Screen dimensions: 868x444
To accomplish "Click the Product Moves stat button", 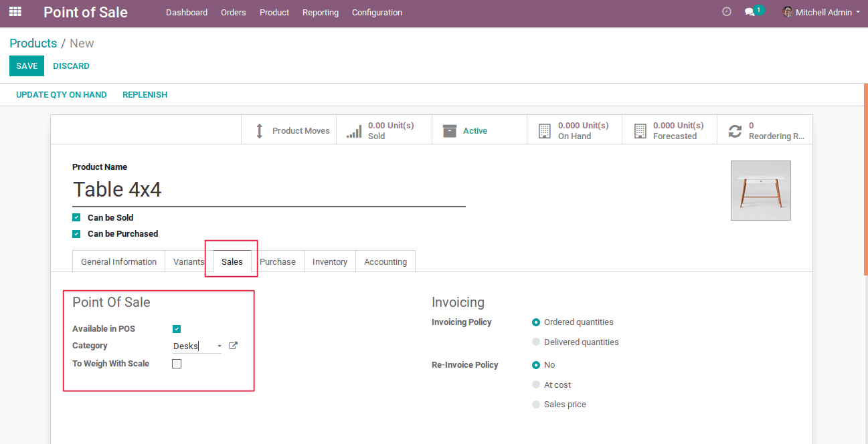I will point(289,130).
